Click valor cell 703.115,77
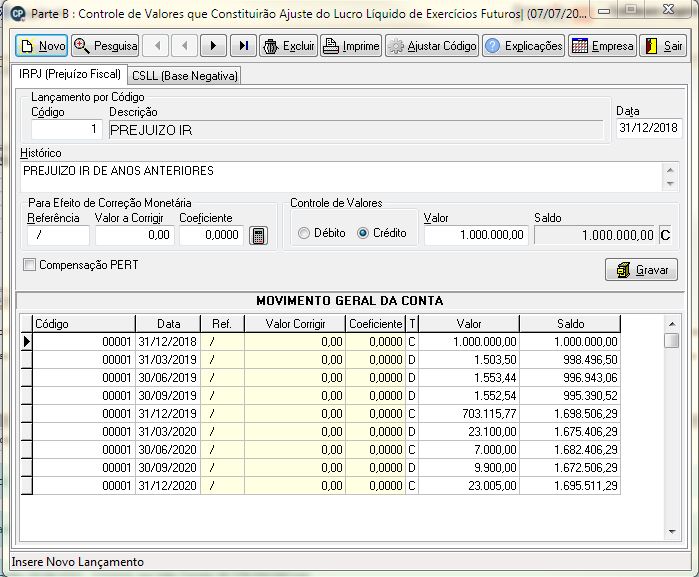 (x=469, y=414)
